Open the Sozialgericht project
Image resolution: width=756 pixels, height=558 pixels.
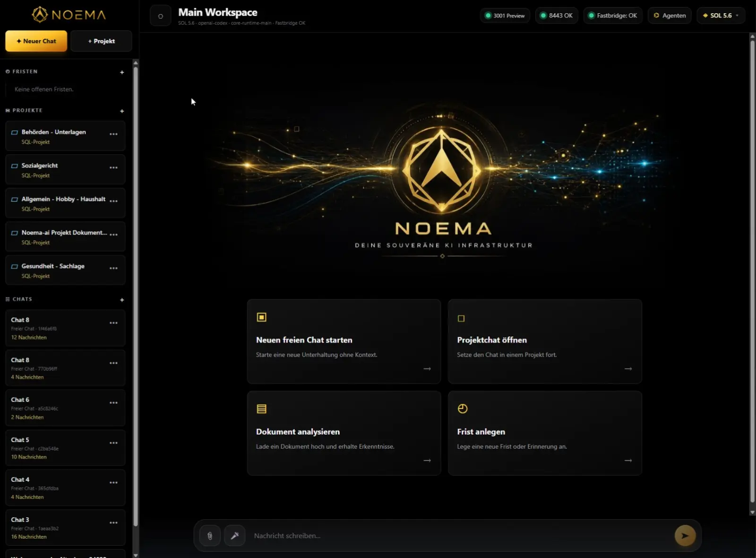pyautogui.click(x=65, y=170)
